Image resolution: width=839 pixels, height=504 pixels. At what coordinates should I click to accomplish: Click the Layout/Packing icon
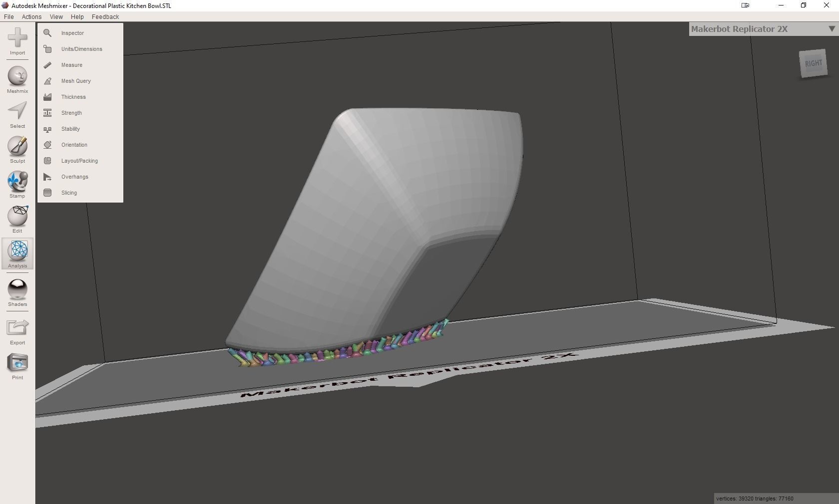pyautogui.click(x=47, y=161)
